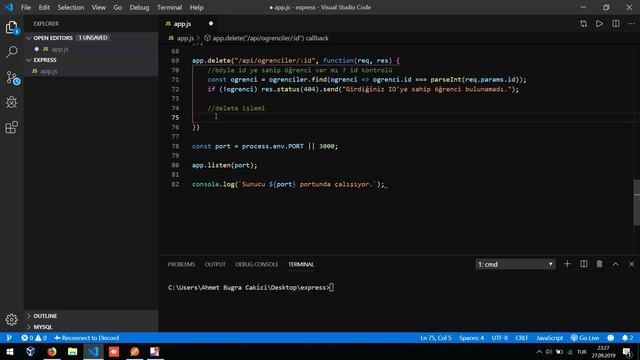640x360 pixels.
Task: Click the notifications bell in status bar
Action: tap(627, 338)
